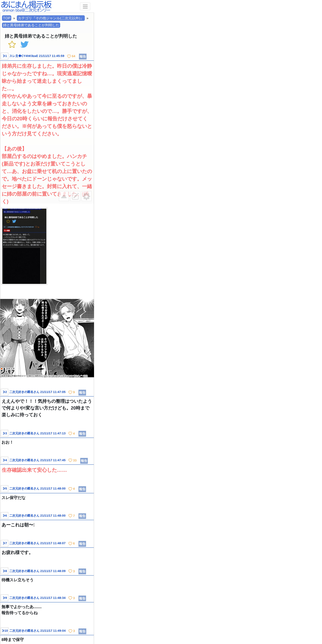This screenshot has width=322, height=644.
Task: Click post 8 text 待機スレ立ちそう
Action: [17, 580]
